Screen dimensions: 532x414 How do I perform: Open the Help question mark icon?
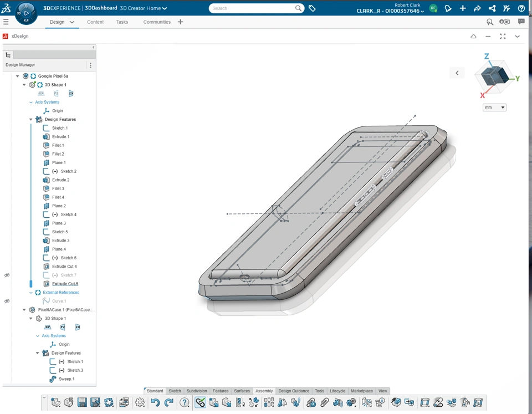click(x=521, y=8)
